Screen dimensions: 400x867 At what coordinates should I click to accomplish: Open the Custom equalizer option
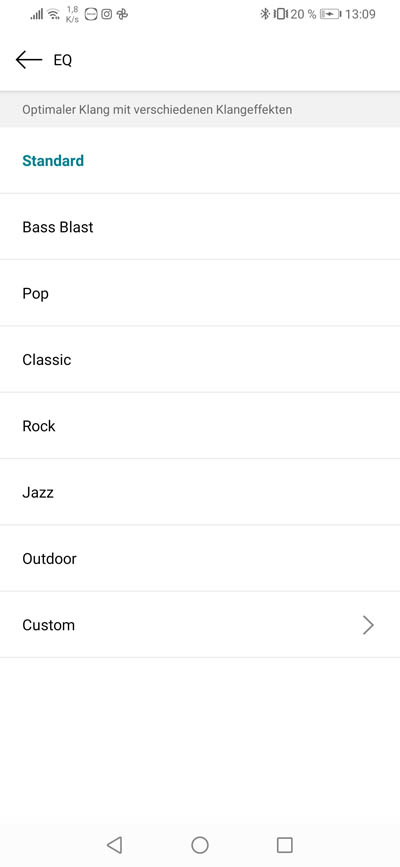click(x=200, y=625)
